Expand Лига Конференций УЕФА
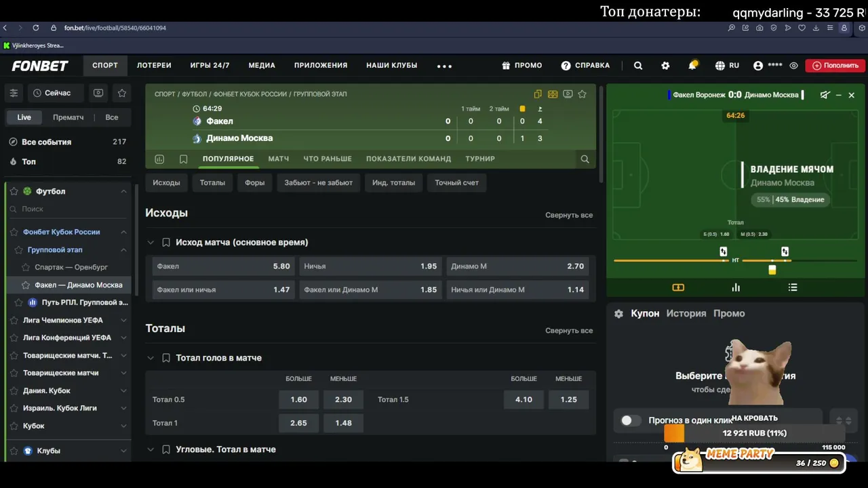 [x=123, y=338]
